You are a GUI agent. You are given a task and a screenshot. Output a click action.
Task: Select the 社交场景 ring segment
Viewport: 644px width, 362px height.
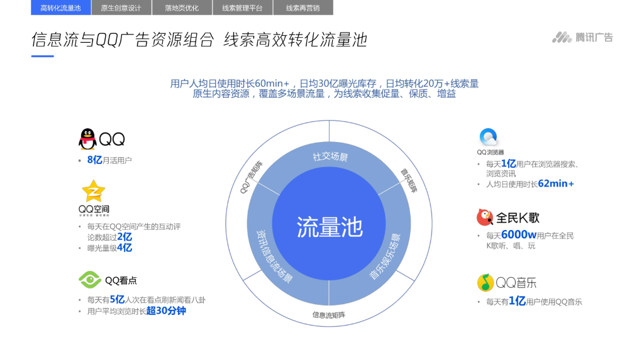[330, 156]
